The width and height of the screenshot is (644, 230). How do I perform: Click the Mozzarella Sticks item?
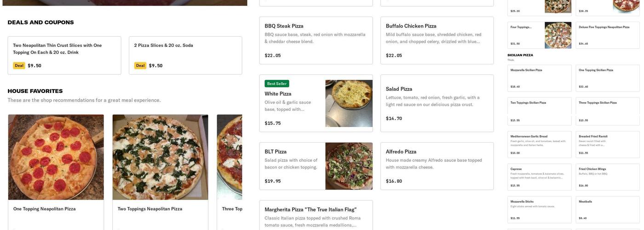pyautogui.click(x=539, y=210)
